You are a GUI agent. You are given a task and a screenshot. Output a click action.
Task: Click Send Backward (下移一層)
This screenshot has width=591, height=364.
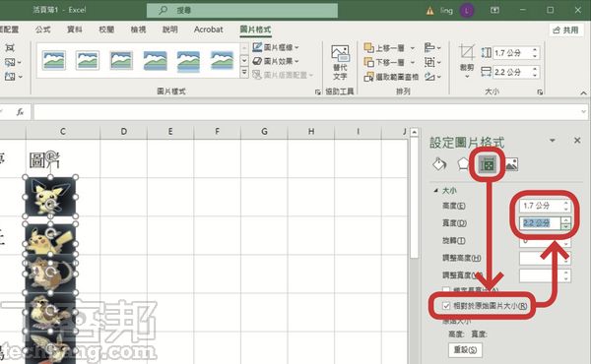385,62
